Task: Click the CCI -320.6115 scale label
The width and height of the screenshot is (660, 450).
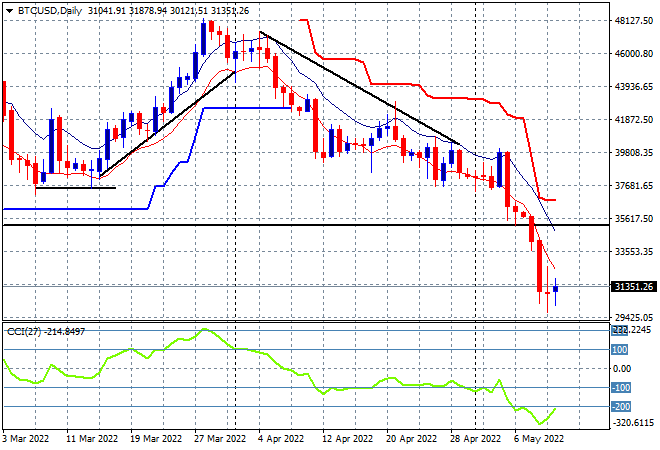Action: pos(633,423)
